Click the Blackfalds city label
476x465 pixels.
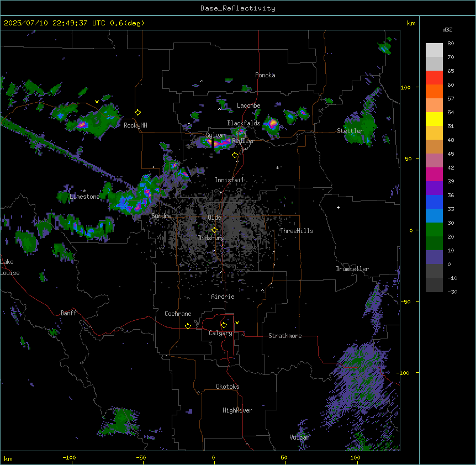point(244,123)
